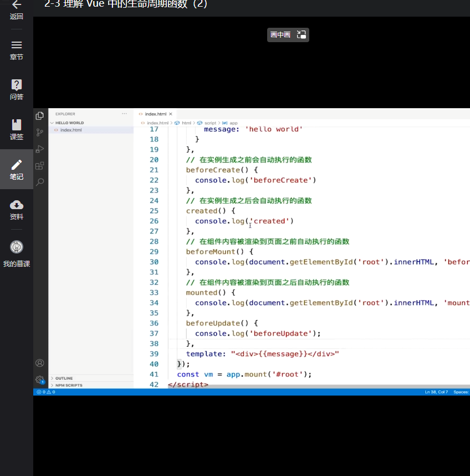Screen dimensions: 470x476
Task: Click the Search magnifier in activity bar
Action: coord(40,182)
